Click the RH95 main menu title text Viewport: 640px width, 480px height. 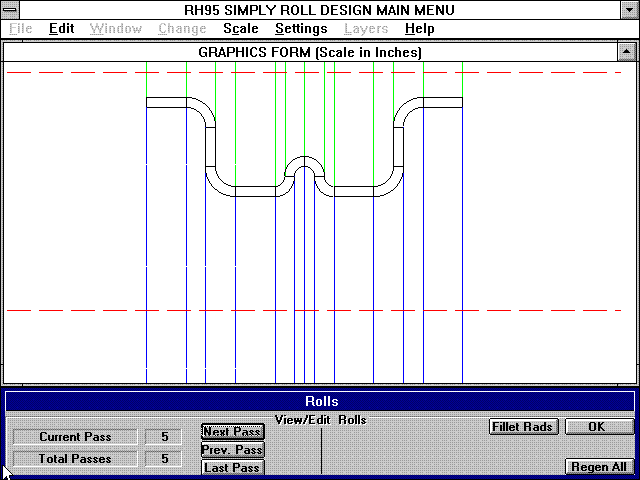[x=320, y=10]
